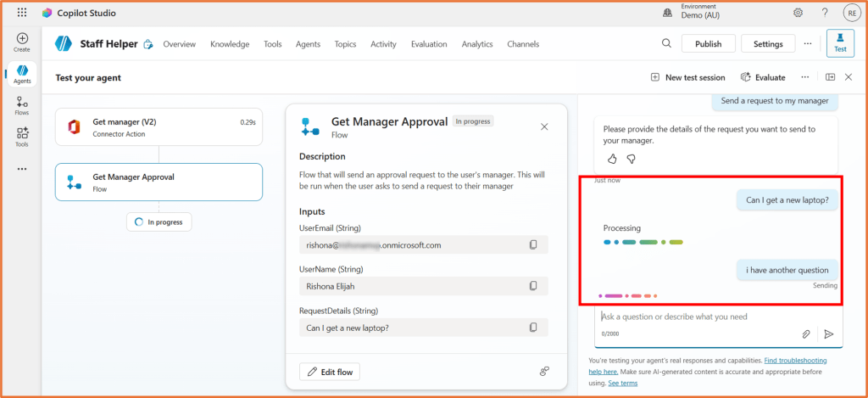Open the Tools tab in agent header
Image resolution: width=868 pixels, height=398 pixels.
pos(272,44)
